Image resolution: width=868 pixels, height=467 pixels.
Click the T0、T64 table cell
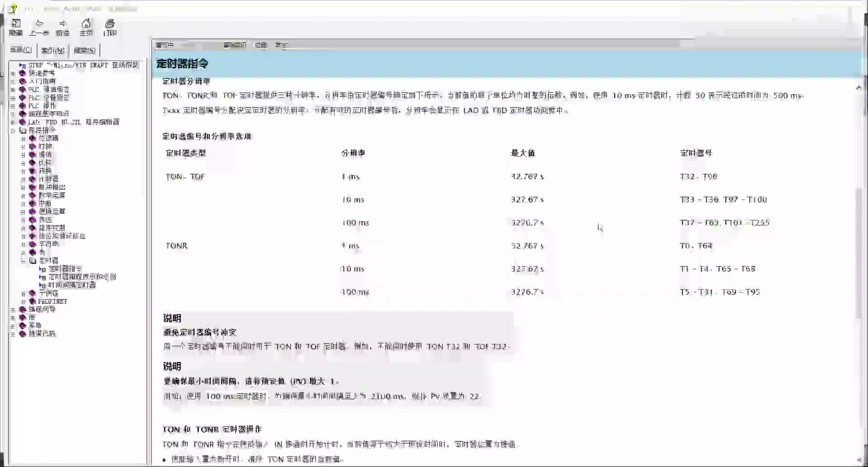tap(696, 246)
